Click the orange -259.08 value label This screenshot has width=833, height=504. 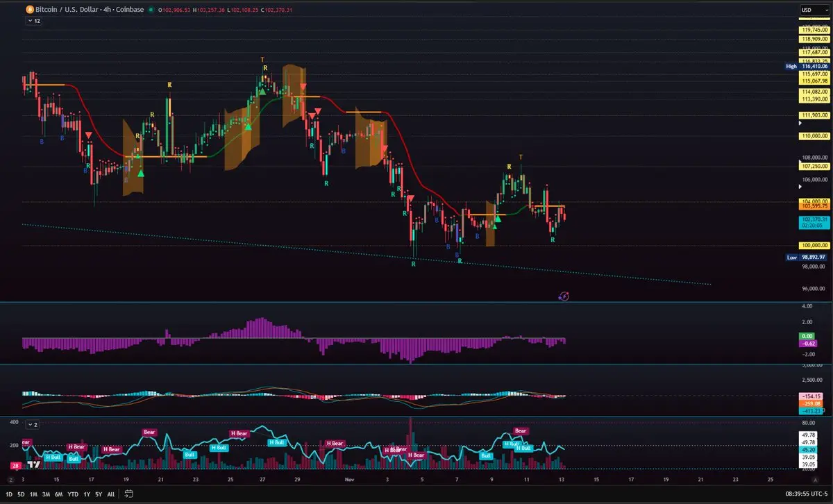811,403
